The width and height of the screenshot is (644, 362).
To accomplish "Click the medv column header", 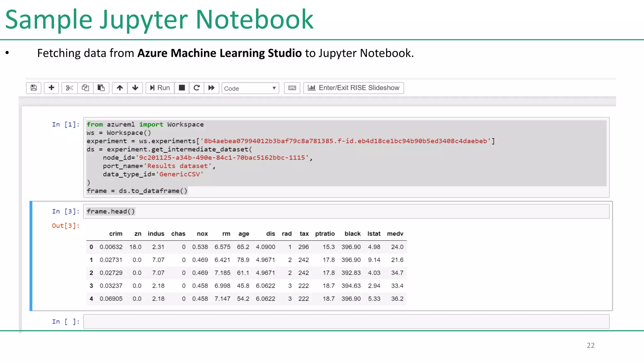I will [x=395, y=234].
